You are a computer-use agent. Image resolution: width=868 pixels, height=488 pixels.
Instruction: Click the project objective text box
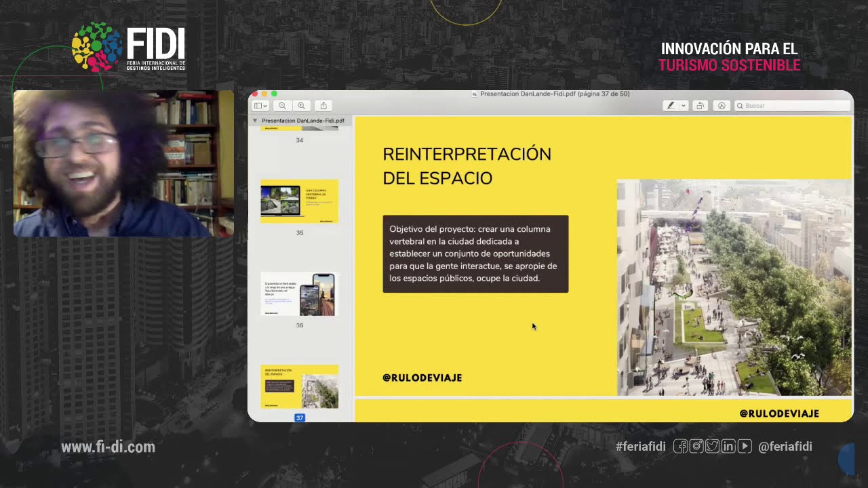pos(475,254)
